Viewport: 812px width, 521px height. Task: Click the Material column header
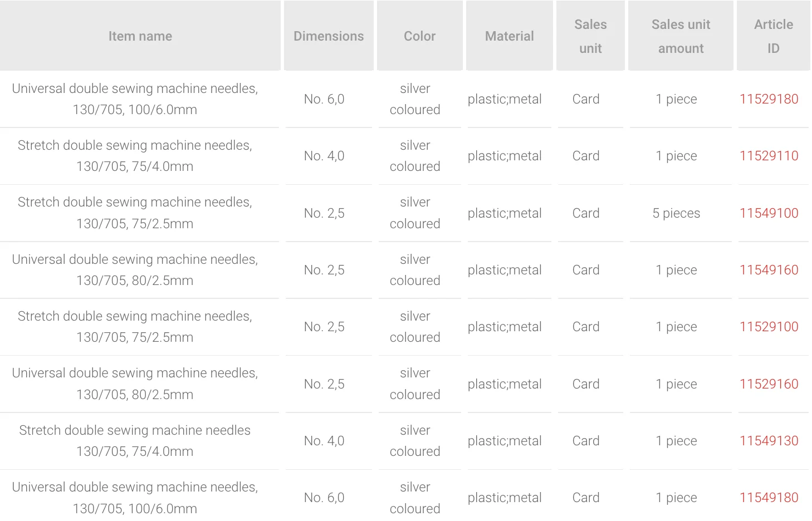pyautogui.click(x=509, y=36)
